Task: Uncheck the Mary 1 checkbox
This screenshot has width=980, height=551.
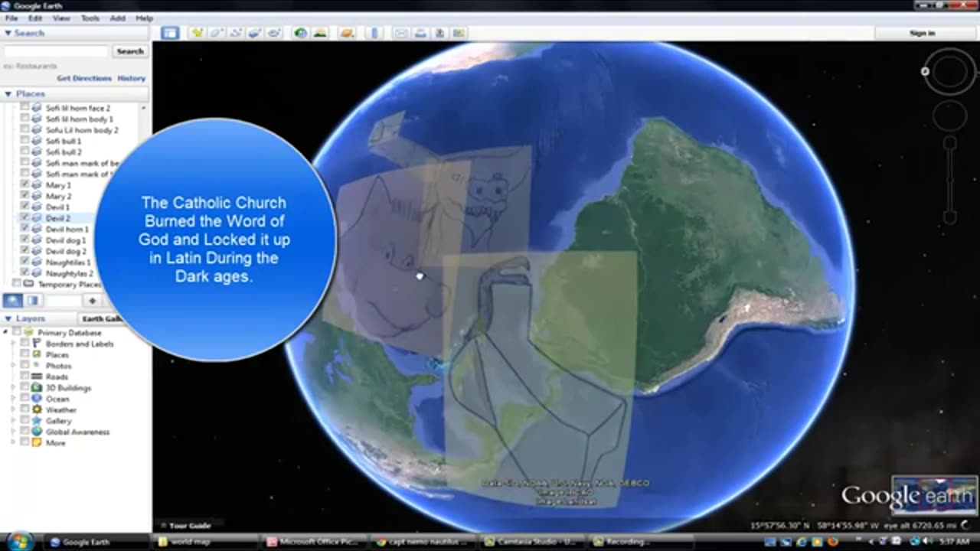Action: click(25, 185)
